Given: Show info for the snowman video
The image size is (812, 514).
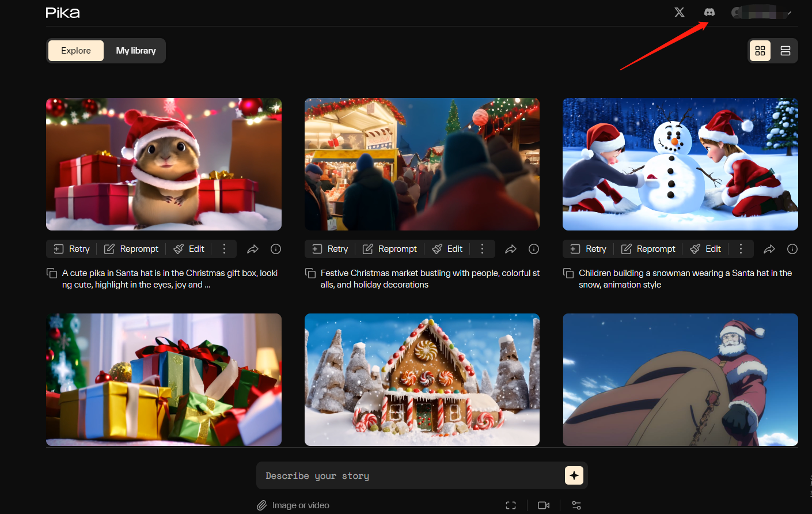Looking at the screenshot, I should click(x=792, y=249).
